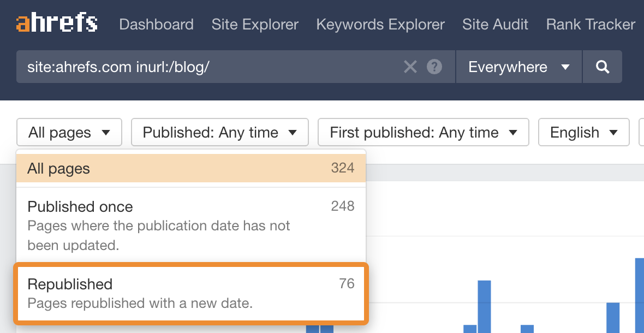The width and height of the screenshot is (644, 333).
Task: Click the partially visible filter at right edge
Action: [641, 133]
